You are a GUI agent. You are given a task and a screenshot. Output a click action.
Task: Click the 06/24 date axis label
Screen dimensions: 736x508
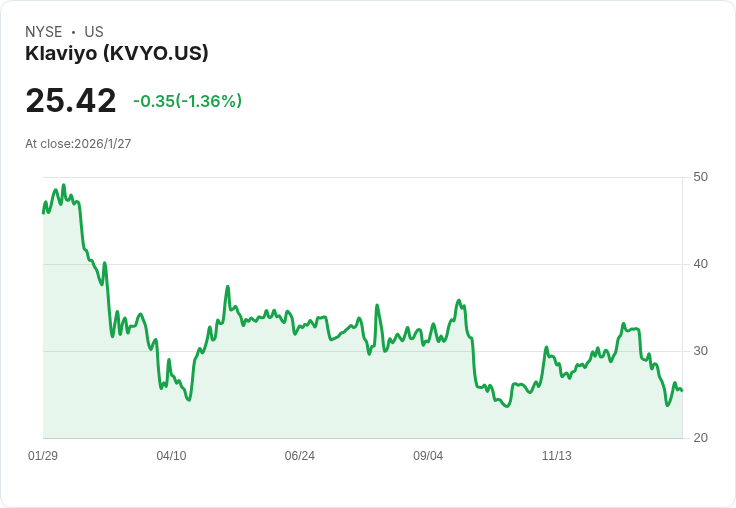coord(299,456)
